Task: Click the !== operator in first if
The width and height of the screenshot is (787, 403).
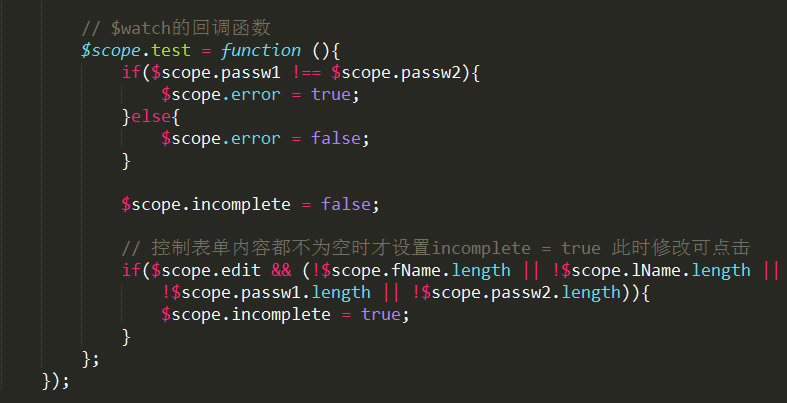Action: pos(306,73)
